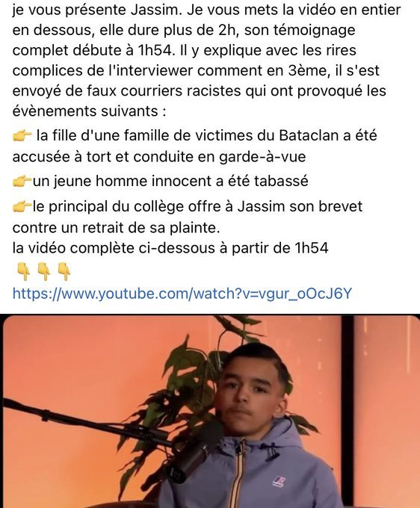This screenshot has width=420, height=508.
Task: Click 'la vidéo complète ci-dessous à partir de 1h54'
Action: tap(170, 248)
